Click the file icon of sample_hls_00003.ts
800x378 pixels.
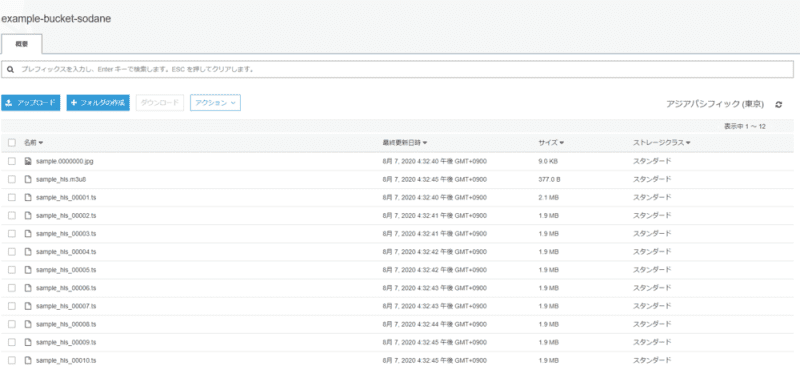pyautogui.click(x=28, y=234)
